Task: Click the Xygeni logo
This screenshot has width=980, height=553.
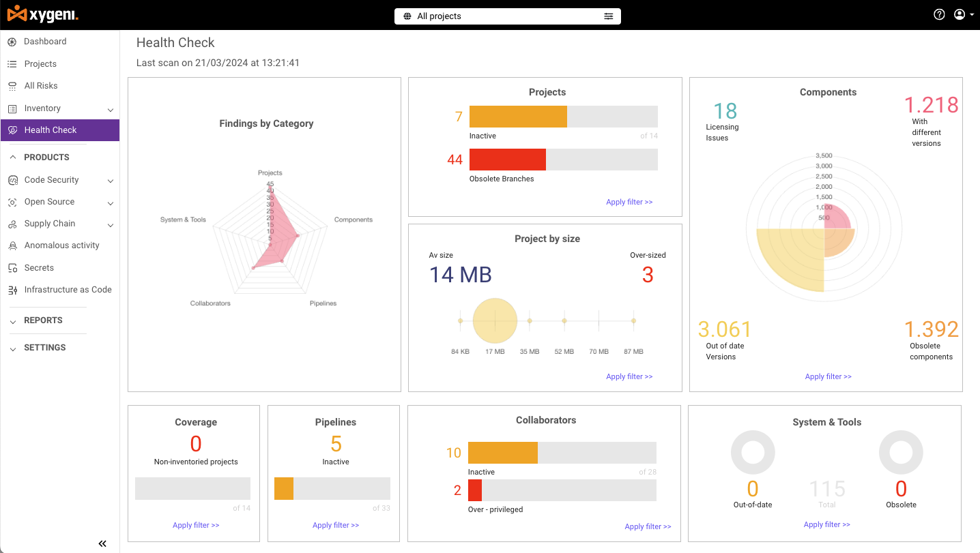Action: click(x=42, y=14)
